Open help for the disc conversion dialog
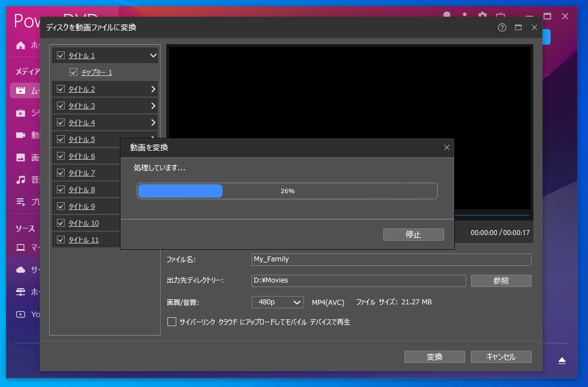This screenshot has height=387, width=588. (502, 27)
